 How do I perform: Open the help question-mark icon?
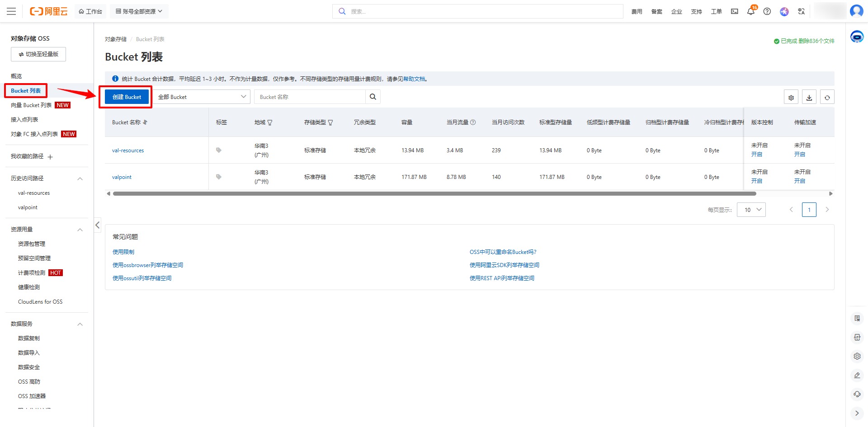[767, 11]
